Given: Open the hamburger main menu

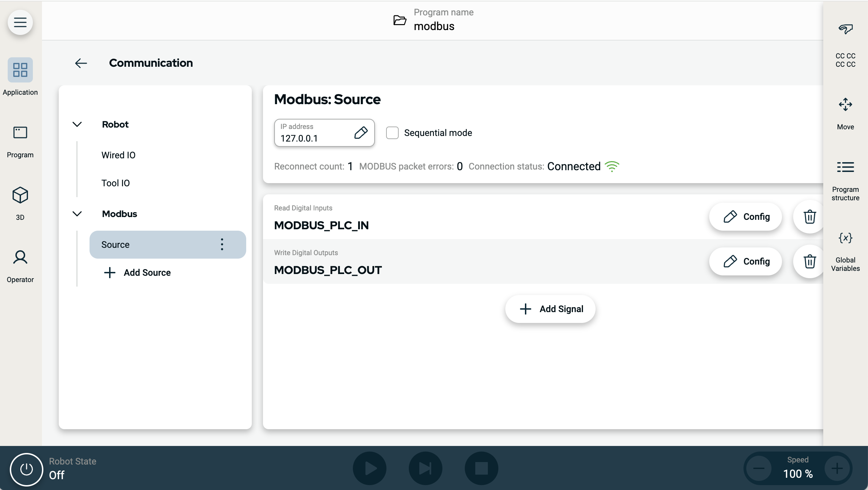Looking at the screenshot, I should [20, 22].
